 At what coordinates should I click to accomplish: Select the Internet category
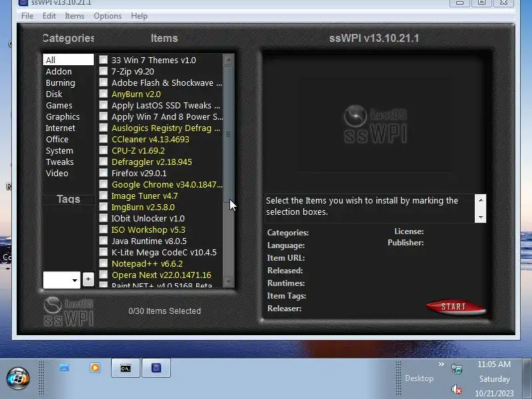pyautogui.click(x=68, y=128)
